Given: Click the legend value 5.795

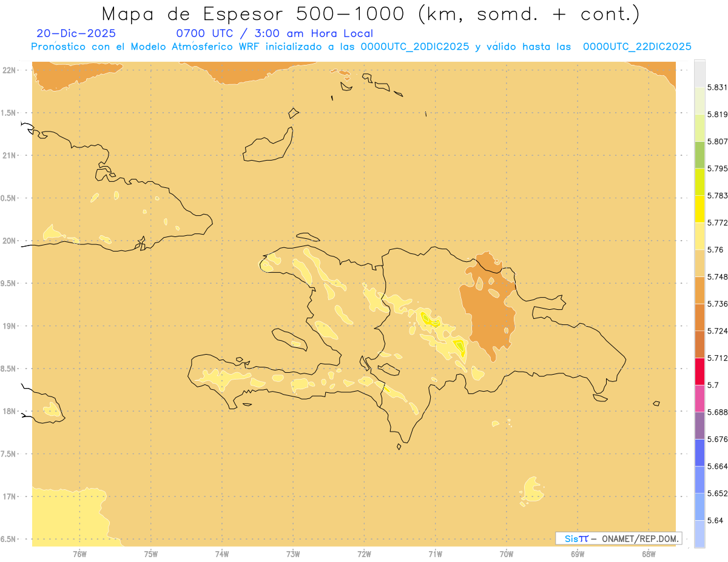Looking at the screenshot, I should coord(717,169).
